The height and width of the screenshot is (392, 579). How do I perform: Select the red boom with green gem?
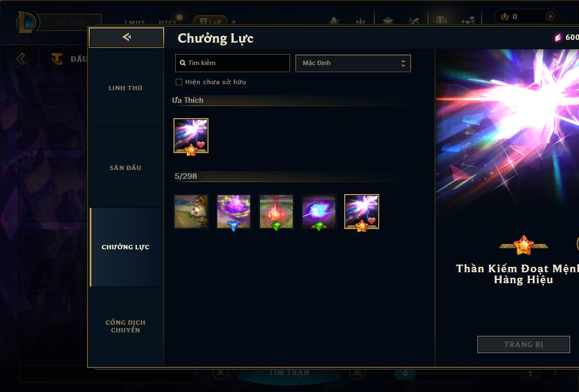pos(276,212)
